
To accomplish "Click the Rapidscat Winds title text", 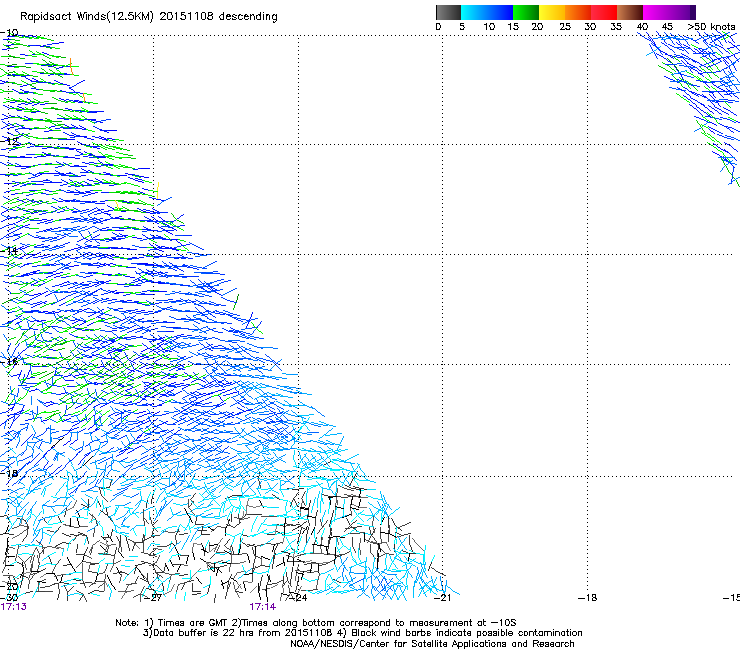I will [149, 17].
